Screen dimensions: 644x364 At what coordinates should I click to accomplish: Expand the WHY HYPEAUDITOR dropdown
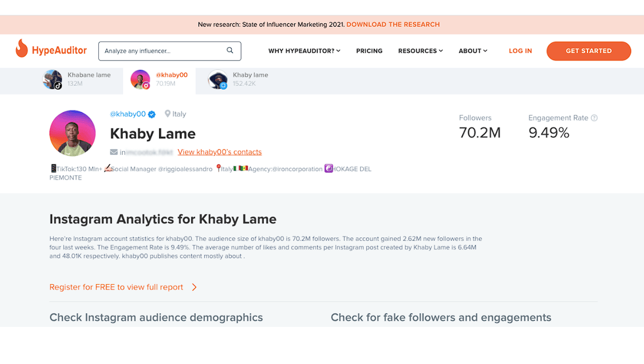tap(304, 50)
